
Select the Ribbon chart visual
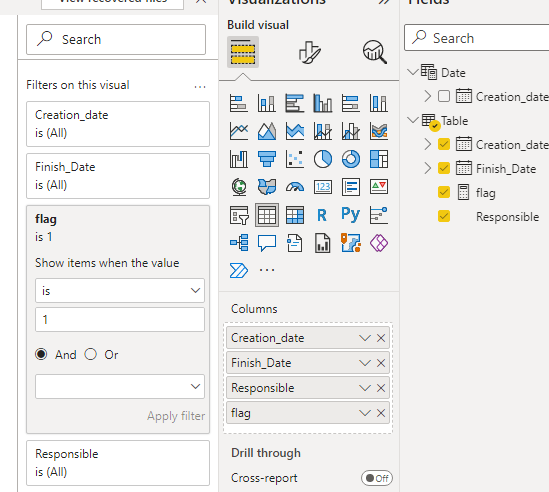[x=379, y=131]
